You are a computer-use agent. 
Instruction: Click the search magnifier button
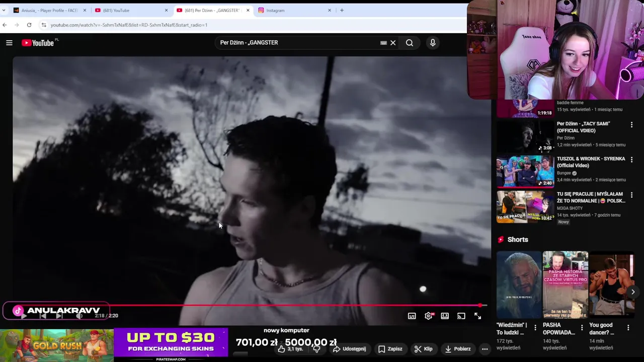(x=410, y=43)
